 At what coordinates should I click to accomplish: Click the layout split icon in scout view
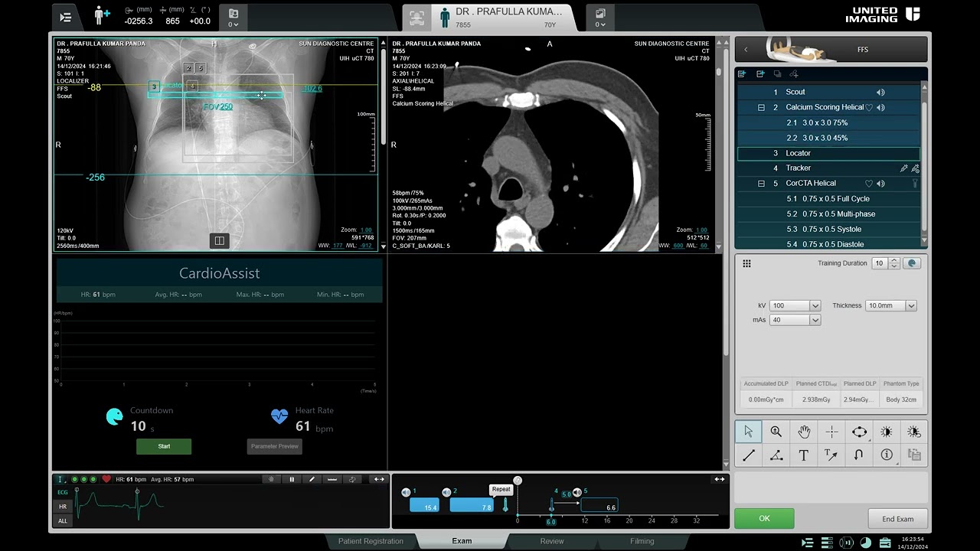[219, 240]
